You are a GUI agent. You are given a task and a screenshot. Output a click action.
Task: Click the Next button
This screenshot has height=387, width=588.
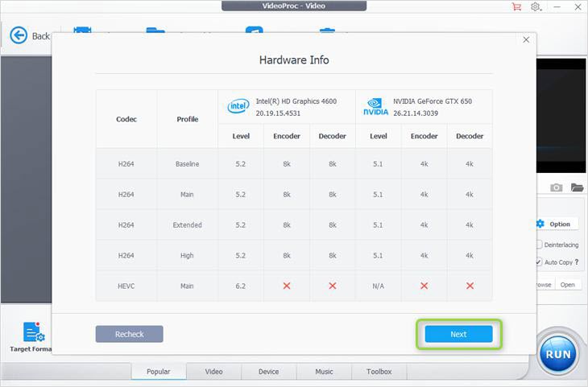pyautogui.click(x=458, y=334)
